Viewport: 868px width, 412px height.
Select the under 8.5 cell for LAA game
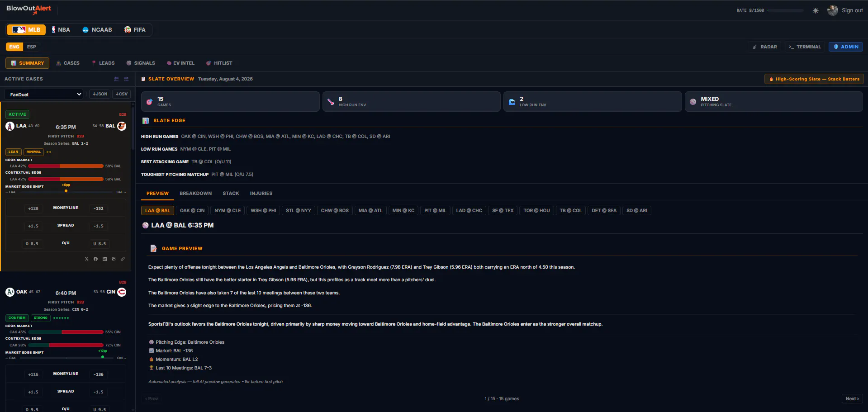coord(100,244)
